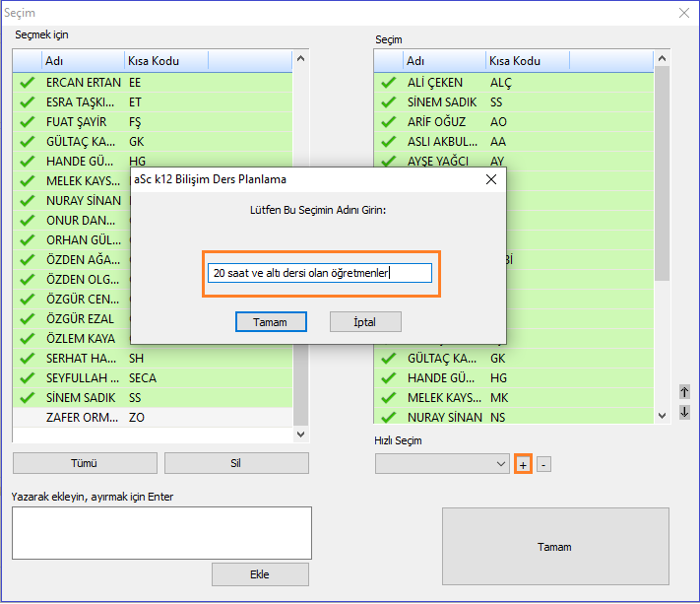Click short code ALÇ in right list
700x604 pixels.
tap(501, 83)
